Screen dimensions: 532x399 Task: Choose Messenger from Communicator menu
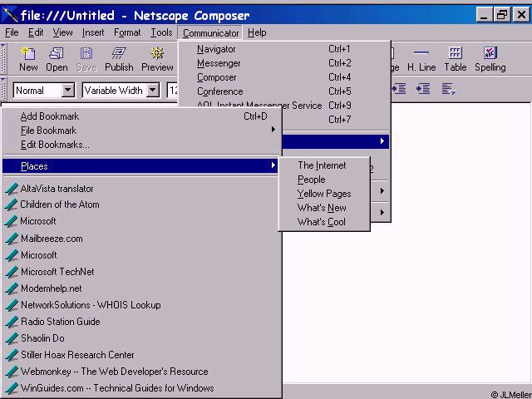click(x=283, y=63)
